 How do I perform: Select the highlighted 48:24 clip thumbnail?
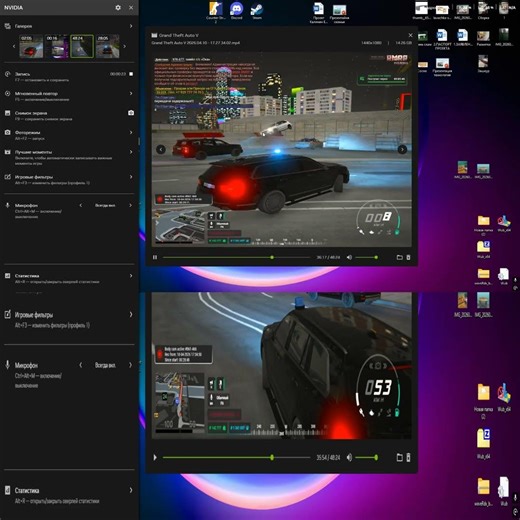(x=82, y=46)
